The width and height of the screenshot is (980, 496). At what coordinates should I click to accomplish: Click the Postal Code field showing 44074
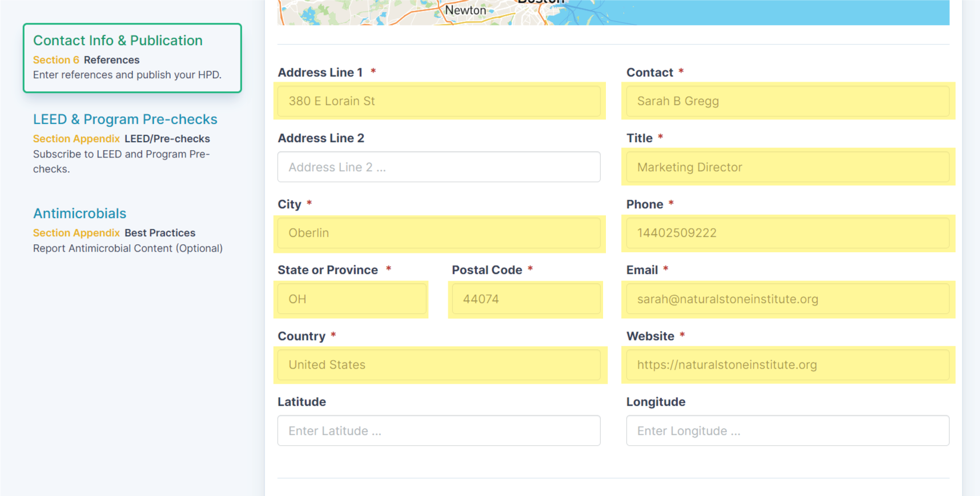click(x=525, y=299)
